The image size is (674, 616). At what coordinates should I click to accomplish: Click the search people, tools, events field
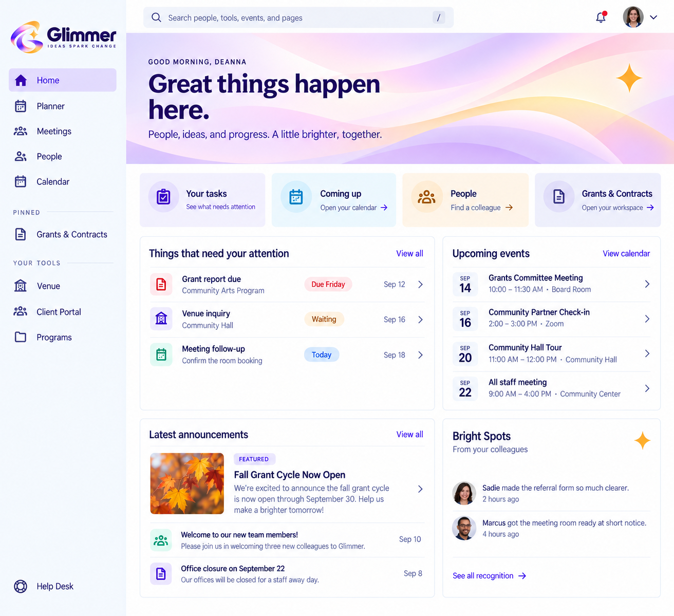coord(298,17)
